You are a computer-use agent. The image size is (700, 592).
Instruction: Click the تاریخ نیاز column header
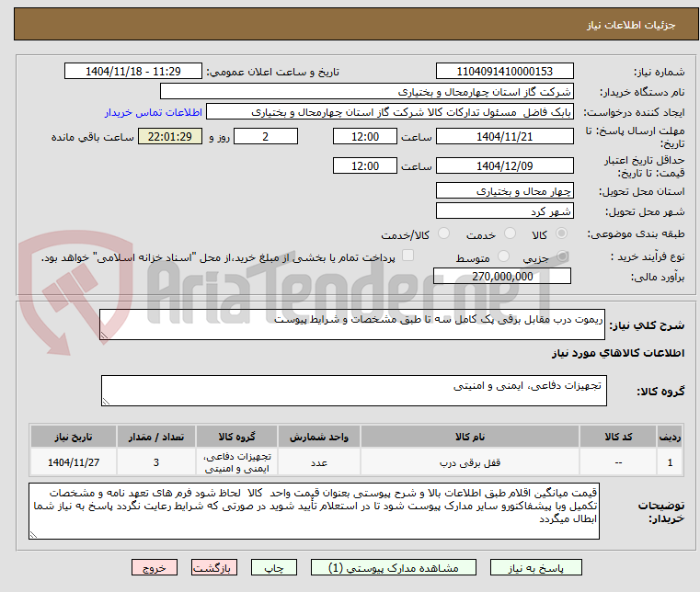tap(74, 437)
